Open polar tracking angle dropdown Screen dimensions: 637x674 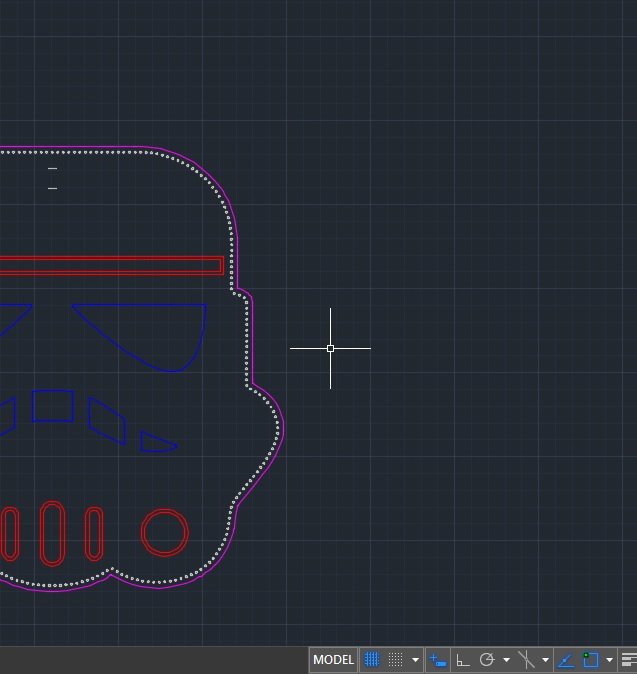(x=506, y=660)
